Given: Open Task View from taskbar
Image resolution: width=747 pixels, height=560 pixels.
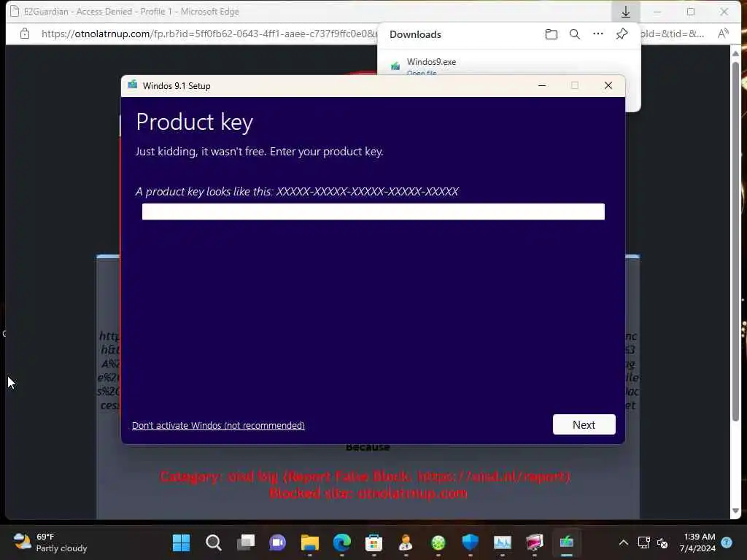Looking at the screenshot, I should [x=246, y=542].
